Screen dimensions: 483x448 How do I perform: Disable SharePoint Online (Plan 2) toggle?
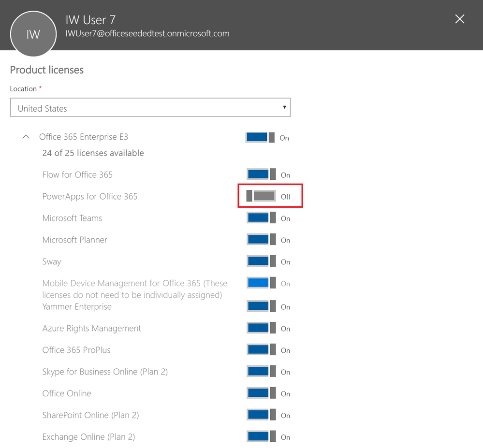[x=261, y=415]
